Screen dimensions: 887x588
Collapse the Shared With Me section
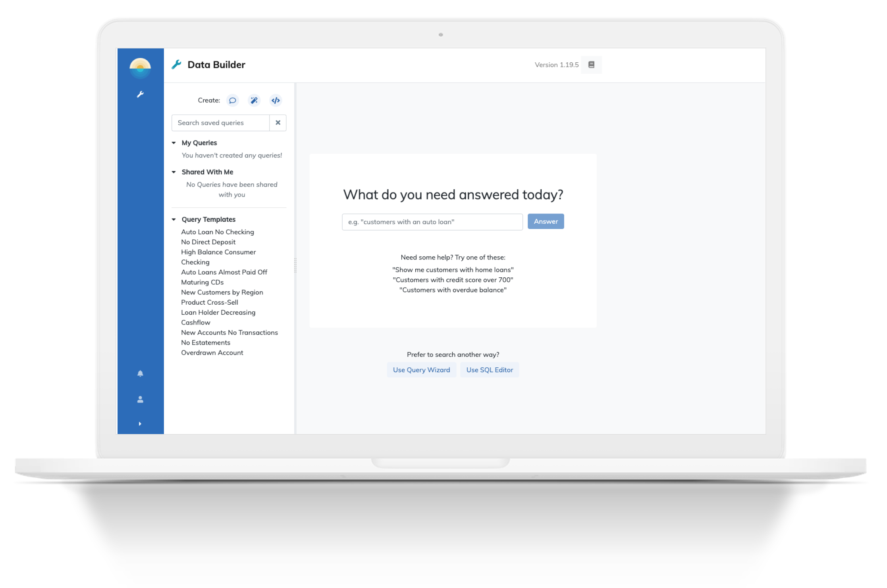pyautogui.click(x=175, y=172)
